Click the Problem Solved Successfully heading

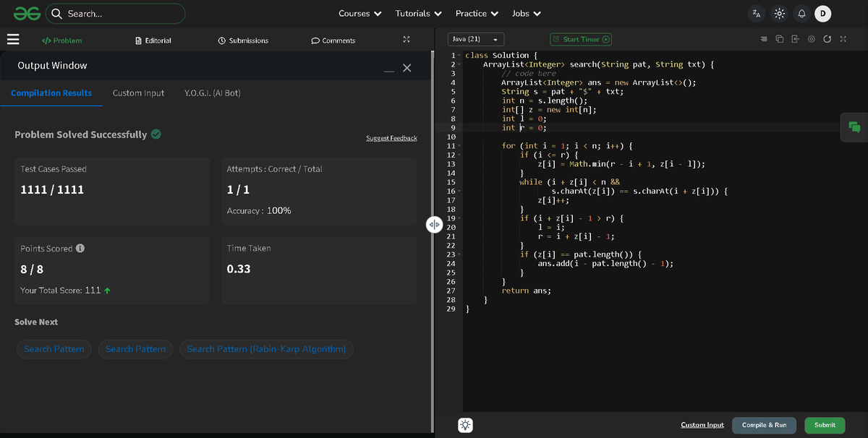pyautogui.click(x=80, y=134)
